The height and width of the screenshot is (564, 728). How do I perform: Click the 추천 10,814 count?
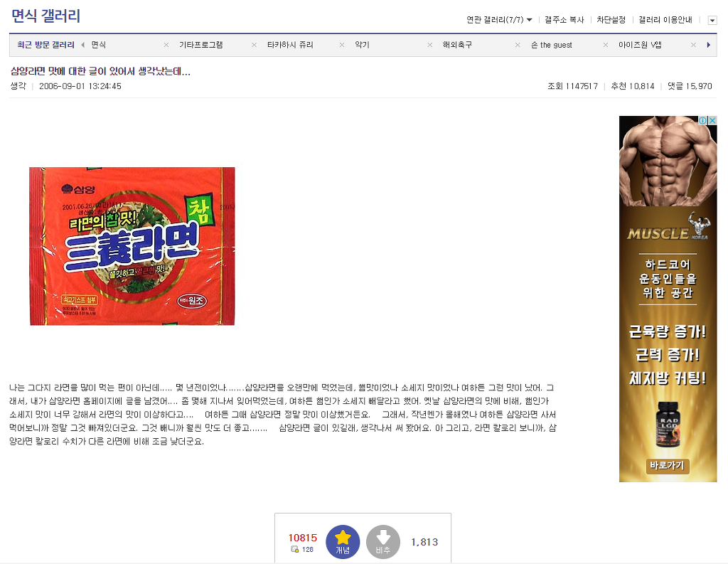point(632,86)
